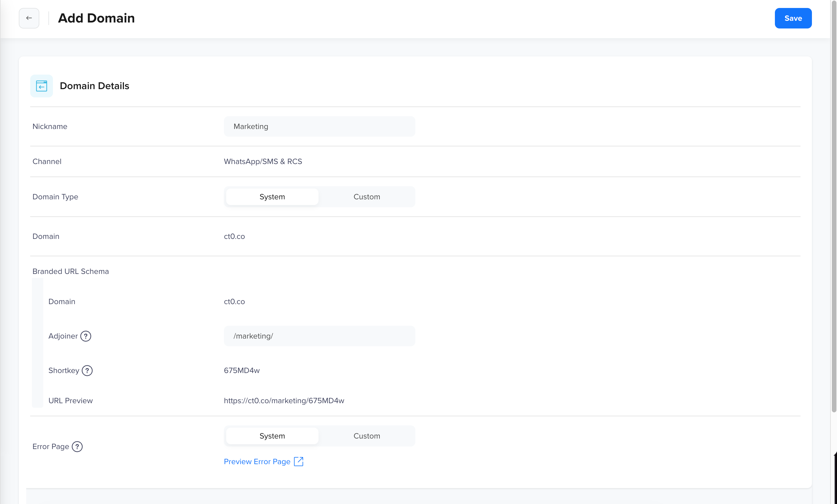Click the WhatsApp/SMS & RCS channel value

(x=263, y=161)
